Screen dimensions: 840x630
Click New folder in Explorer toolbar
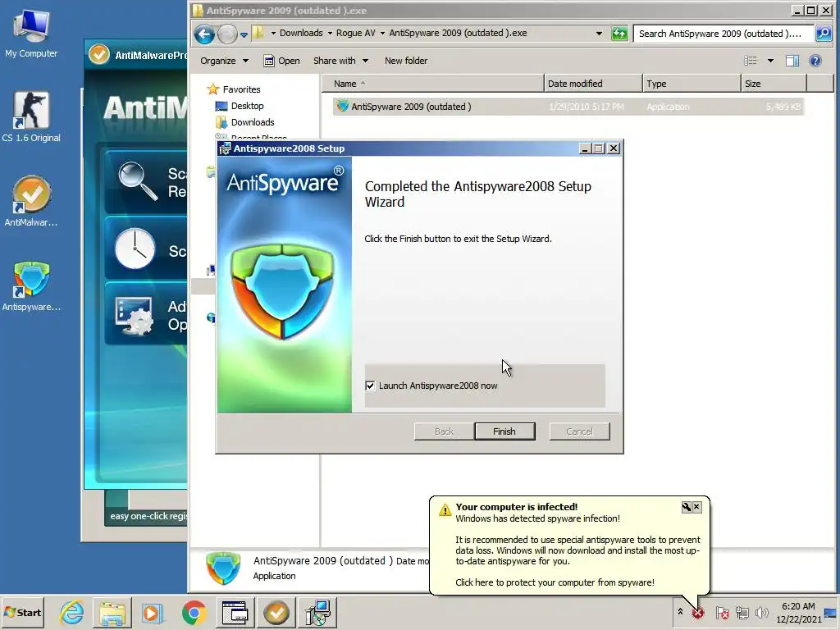point(406,61)
